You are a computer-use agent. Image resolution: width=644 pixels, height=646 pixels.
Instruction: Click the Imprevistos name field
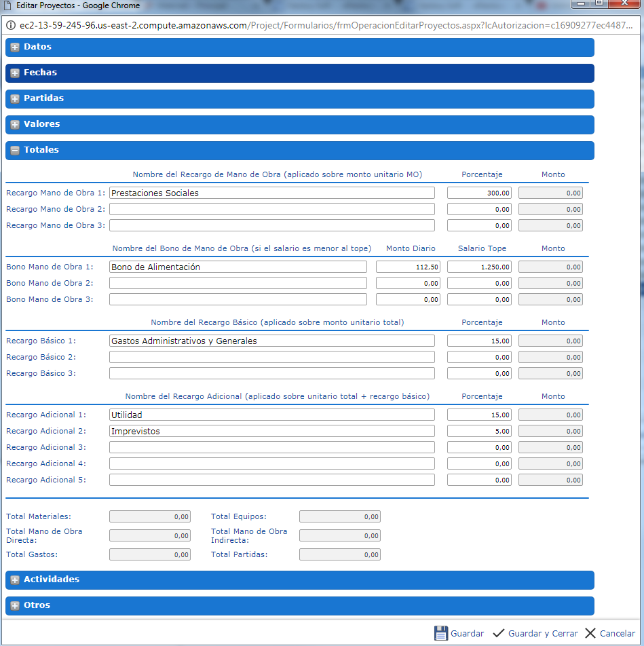(x=272, y=431)
